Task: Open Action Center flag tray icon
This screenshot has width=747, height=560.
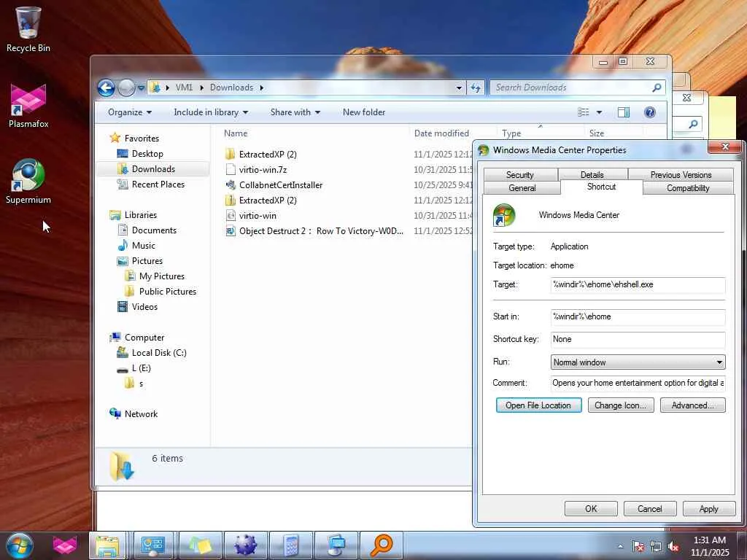Action: [x=638, y=546]
